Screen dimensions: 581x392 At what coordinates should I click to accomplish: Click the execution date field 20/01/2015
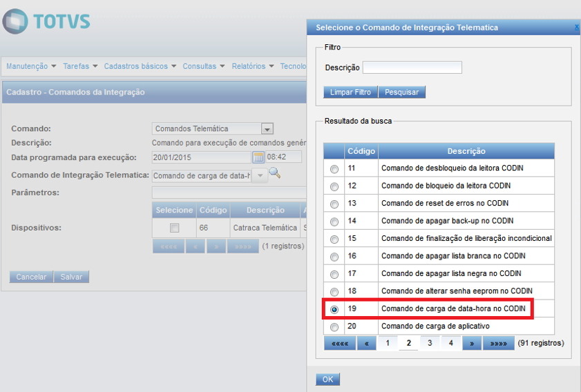pyautogui.click(x=202, y=157)
